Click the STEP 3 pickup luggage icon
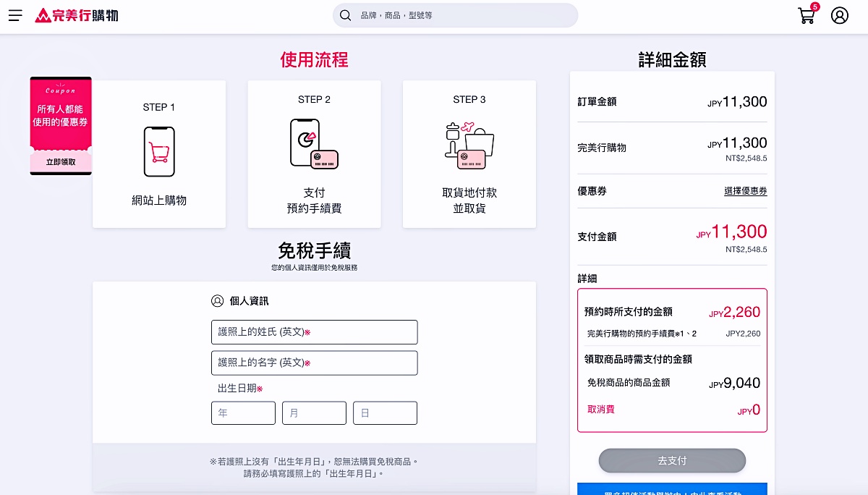Viewport: 868px width, 495px height. 469,145
